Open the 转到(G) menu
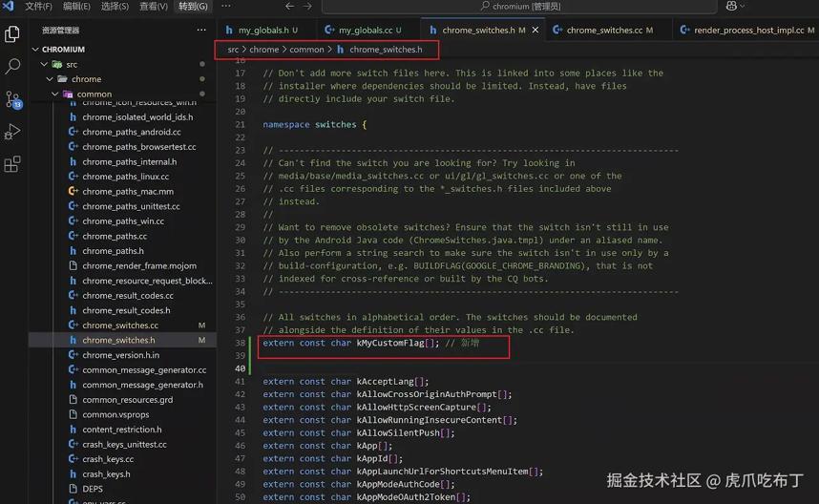This screenshot has width=819, height=504. pyautogui.click(x=193, y=6)
